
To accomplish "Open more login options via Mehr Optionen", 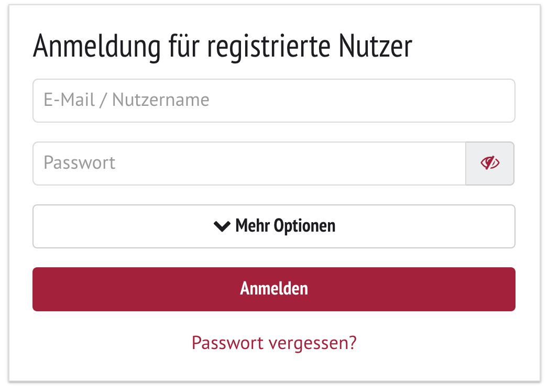I will pyautogui.click(x=274, y=226).
